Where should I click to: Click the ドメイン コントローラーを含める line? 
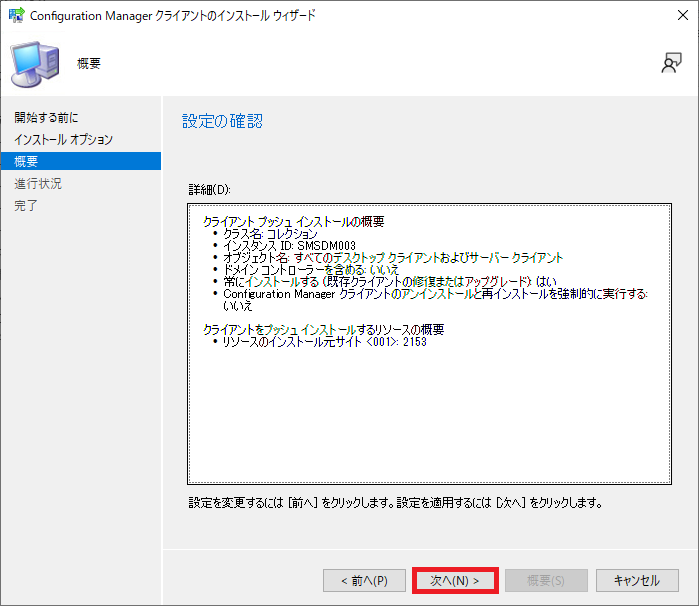point(311,269)
